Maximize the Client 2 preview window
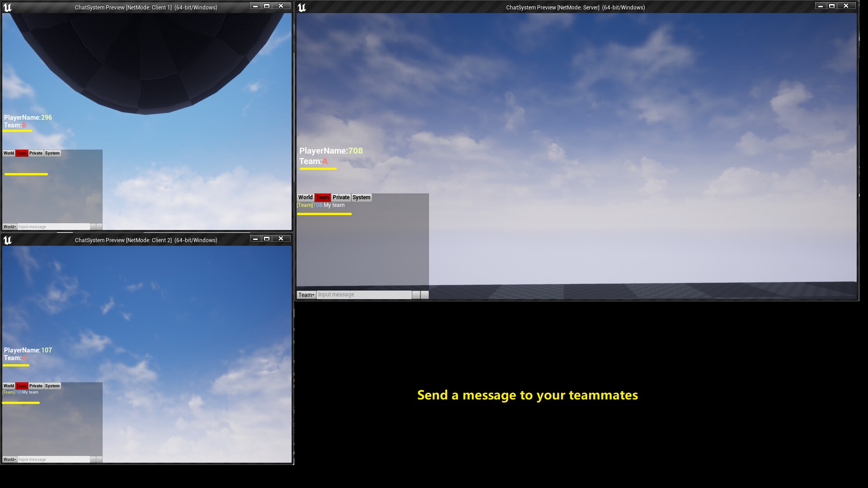This screenshot has height=488, width=868. [x=267, y=239]
